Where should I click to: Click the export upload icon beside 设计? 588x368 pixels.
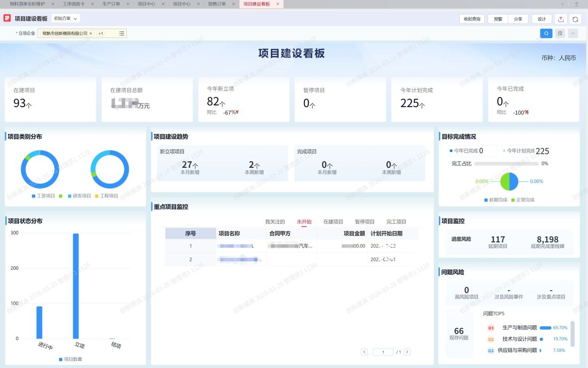pyautogui.click(x=561, y=19)
